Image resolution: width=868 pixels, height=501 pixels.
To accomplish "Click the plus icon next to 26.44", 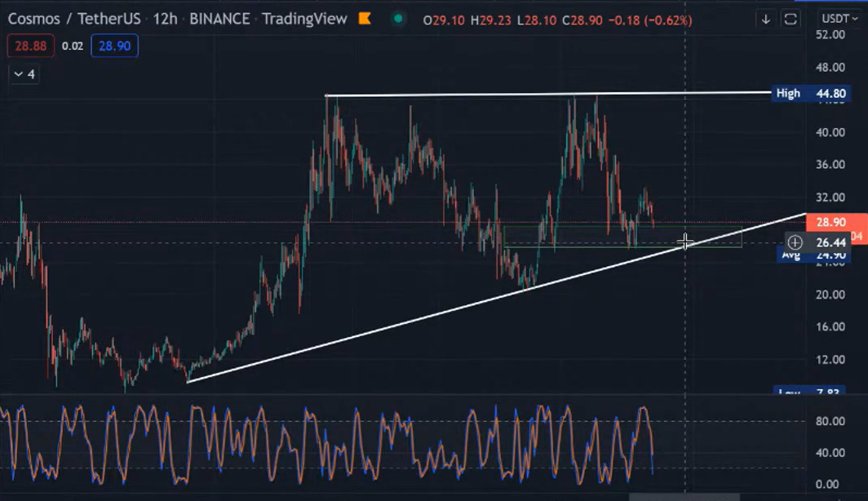I will (x=795, y=242).
